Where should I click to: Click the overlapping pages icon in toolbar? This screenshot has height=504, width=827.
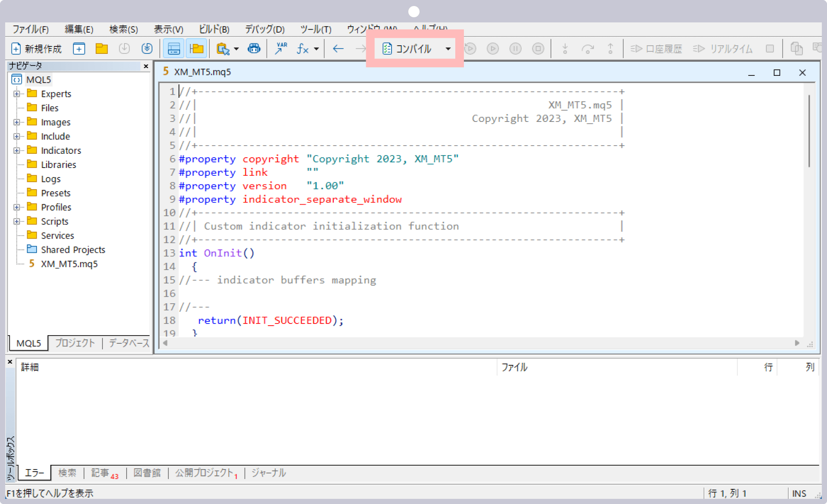click(x=796, y=49)
